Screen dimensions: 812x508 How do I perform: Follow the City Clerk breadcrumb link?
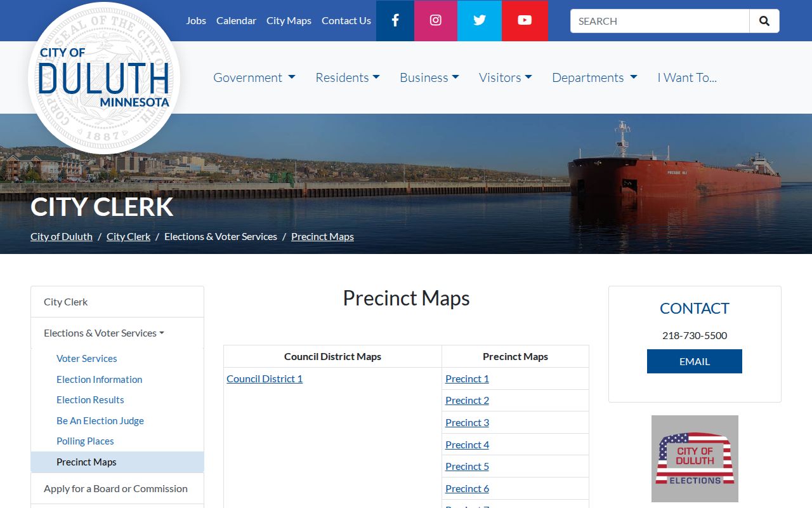[x=128, y=236]
